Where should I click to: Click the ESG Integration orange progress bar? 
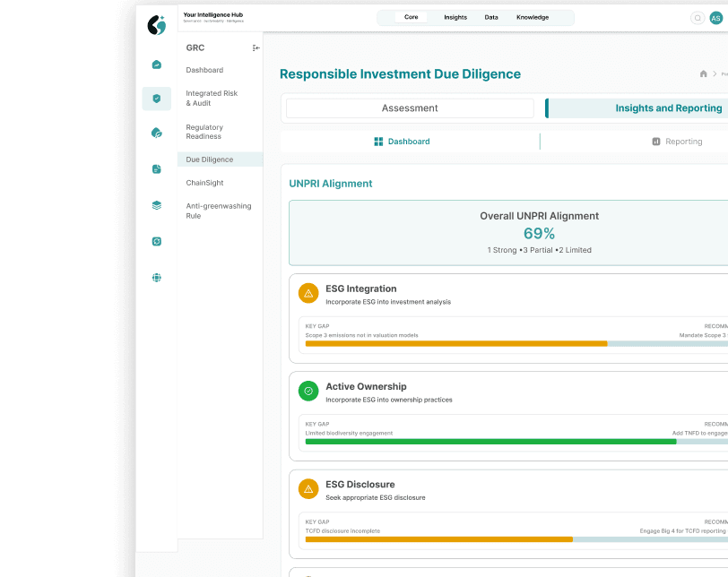[455, 343]
